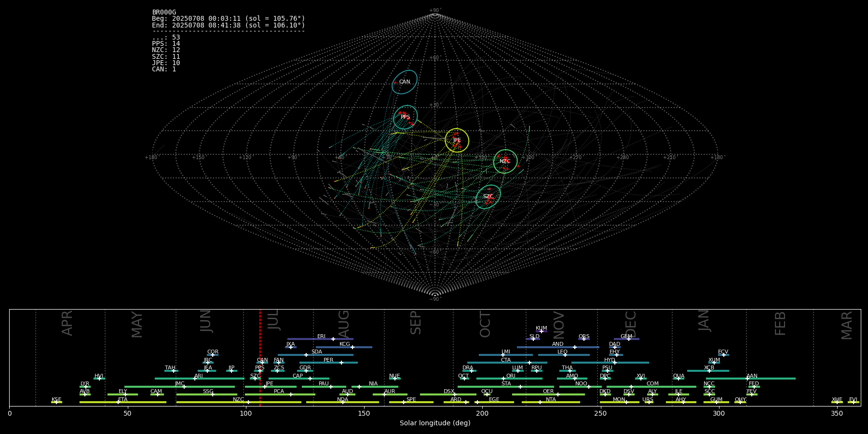Click the ARI shower bar label
868x434 pixels.
198,376
